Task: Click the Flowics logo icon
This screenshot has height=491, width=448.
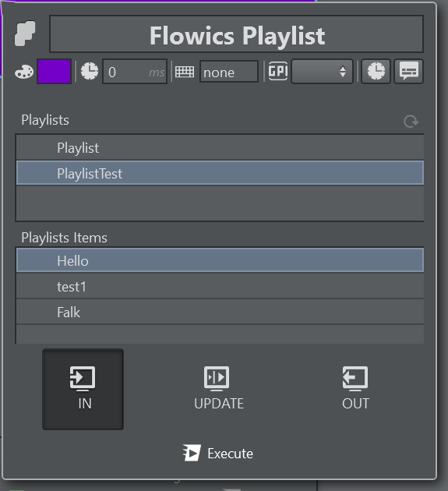Action: tap(25, 34)
